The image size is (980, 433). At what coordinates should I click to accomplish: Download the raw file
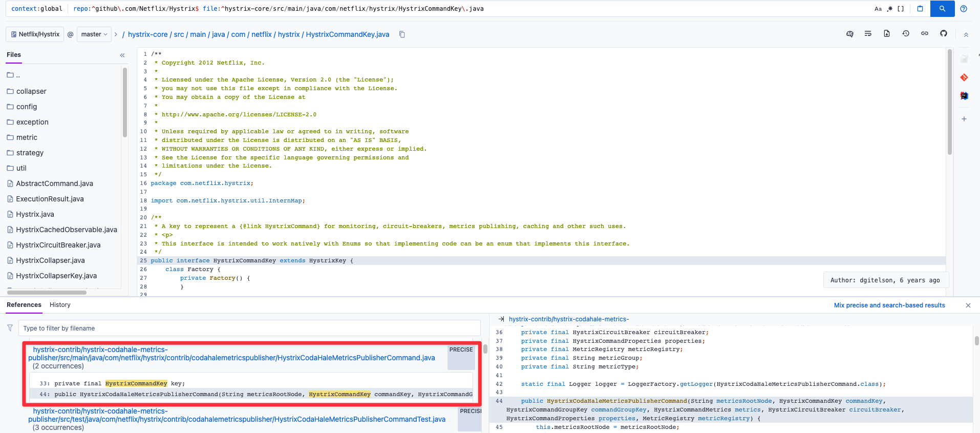pyautogui.click(x=887, y=34)
